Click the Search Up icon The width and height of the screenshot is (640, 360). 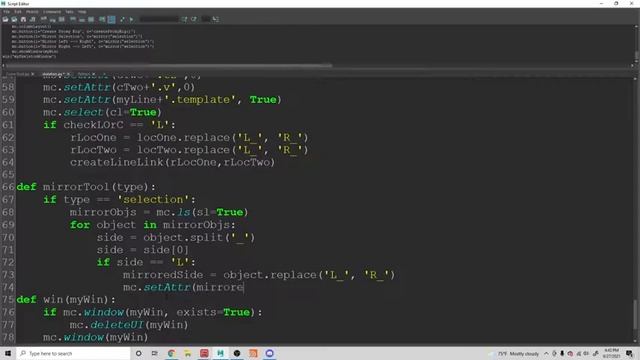pos(193,19)
